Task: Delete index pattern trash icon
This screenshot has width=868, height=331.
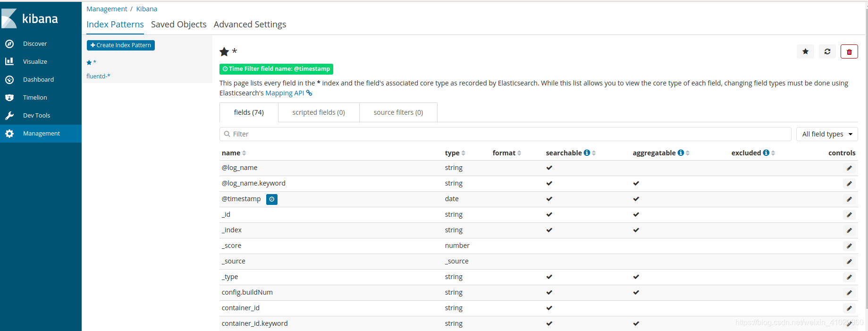Action: coord(849,51)
